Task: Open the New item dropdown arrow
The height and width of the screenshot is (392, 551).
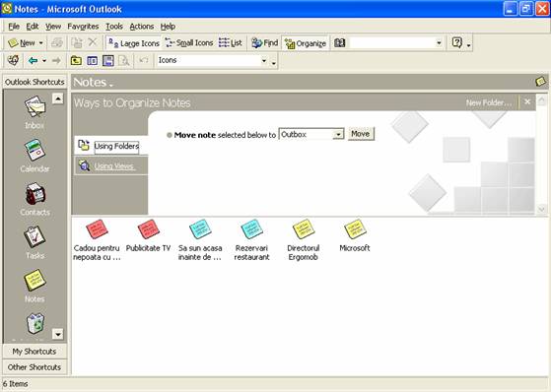Action: tap(40, 43)
